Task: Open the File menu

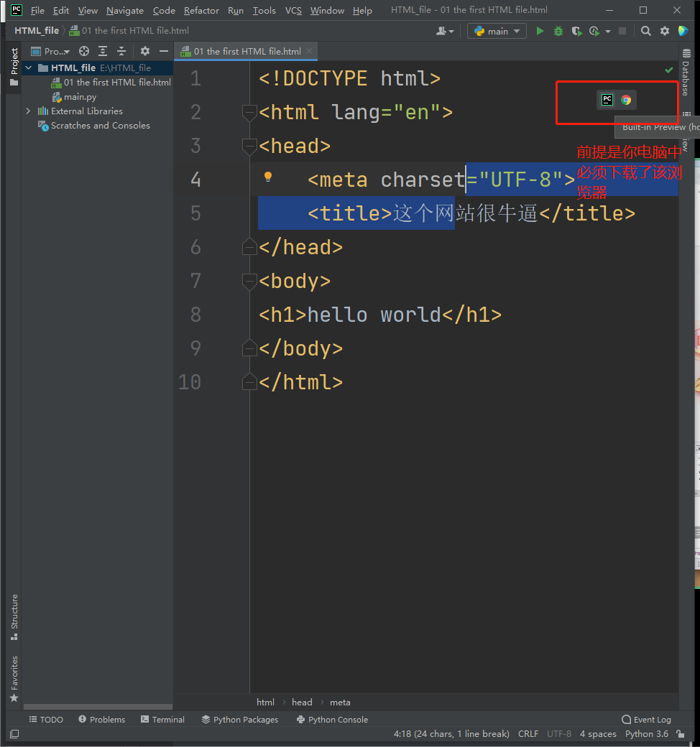Action: (x=37, y=10)
